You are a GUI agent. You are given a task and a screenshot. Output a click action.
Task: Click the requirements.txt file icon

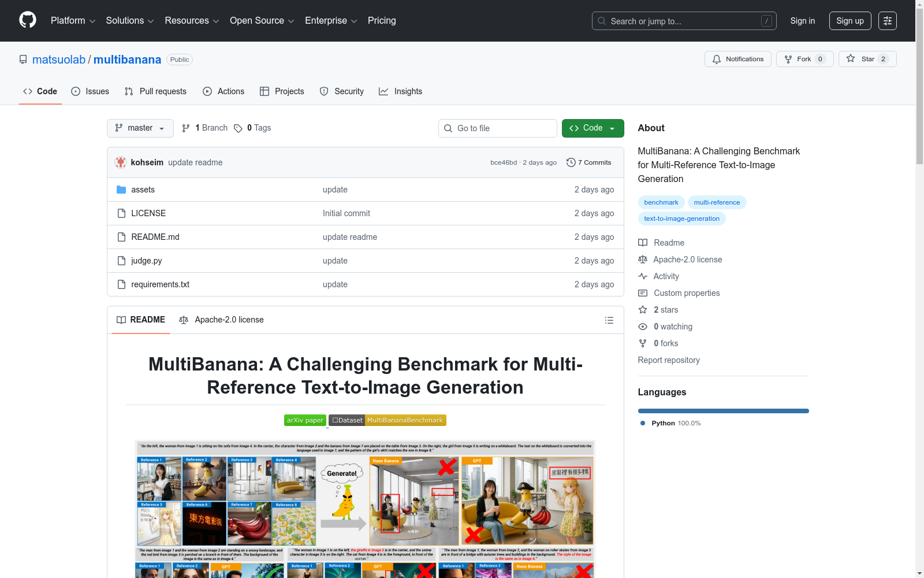121,284
